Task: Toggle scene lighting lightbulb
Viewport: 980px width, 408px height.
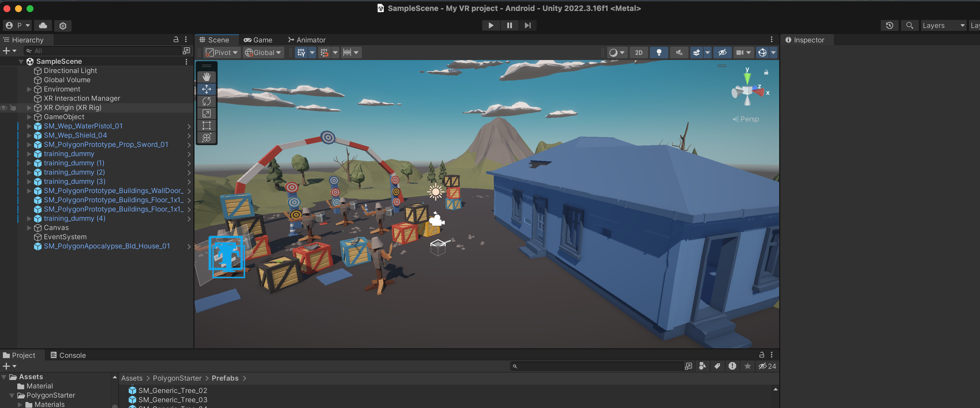Action: [659, 53]
